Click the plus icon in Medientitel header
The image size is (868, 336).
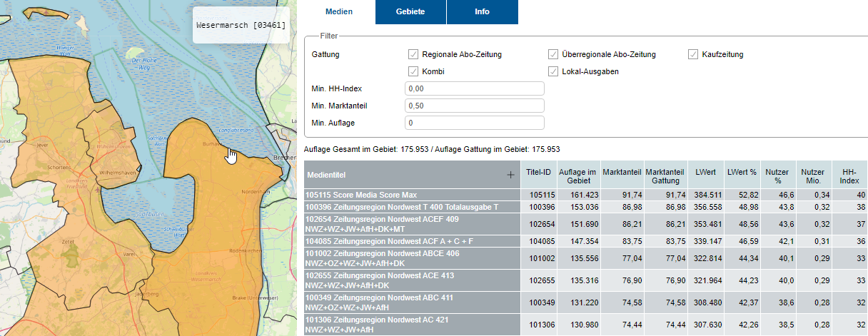click(x=510, y=175)
